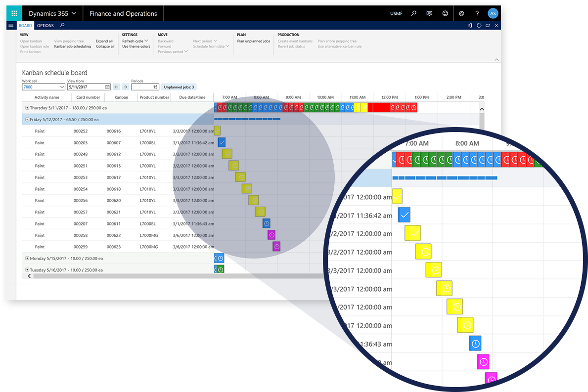Select the magenta clock job for card 000258
Image resolution: width=588 pixels, height=392 pixels.
coord(271,235)
